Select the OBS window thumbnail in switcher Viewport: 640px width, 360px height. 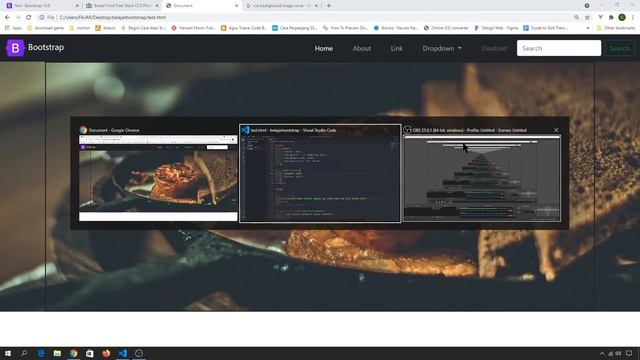pos(482,173)
